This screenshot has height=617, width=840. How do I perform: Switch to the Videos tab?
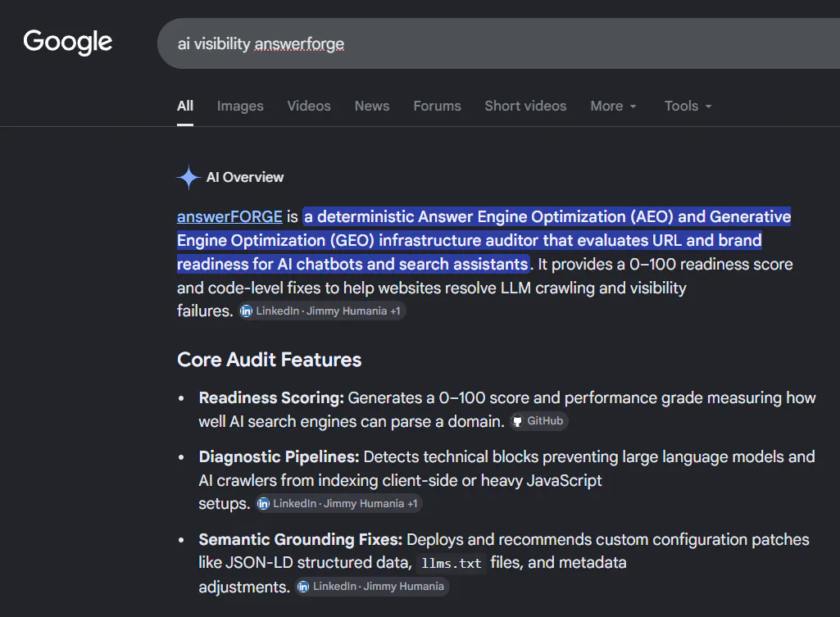309,106
